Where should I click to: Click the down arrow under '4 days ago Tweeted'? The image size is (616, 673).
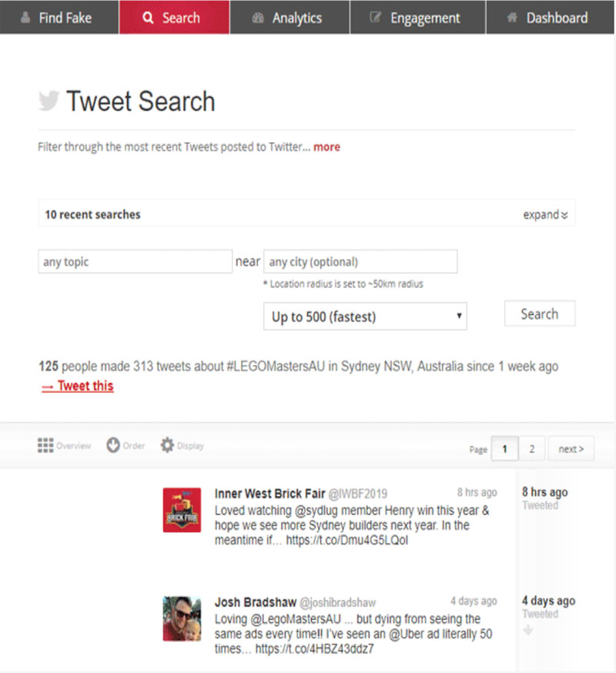click(528, 630)
